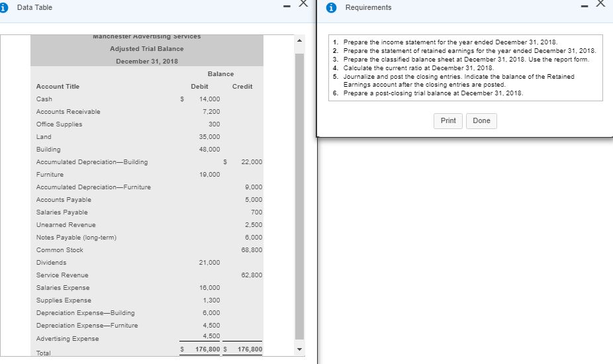Minimize the Data Table dialog
The width and height of the screenshot is (613, 364).
click(x=287, y=7)
